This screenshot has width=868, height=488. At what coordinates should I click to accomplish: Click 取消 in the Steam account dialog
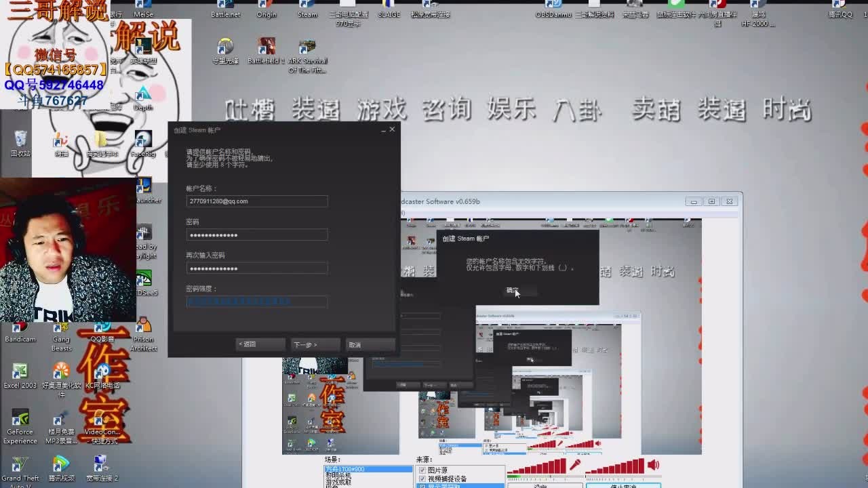click(370, 344)
